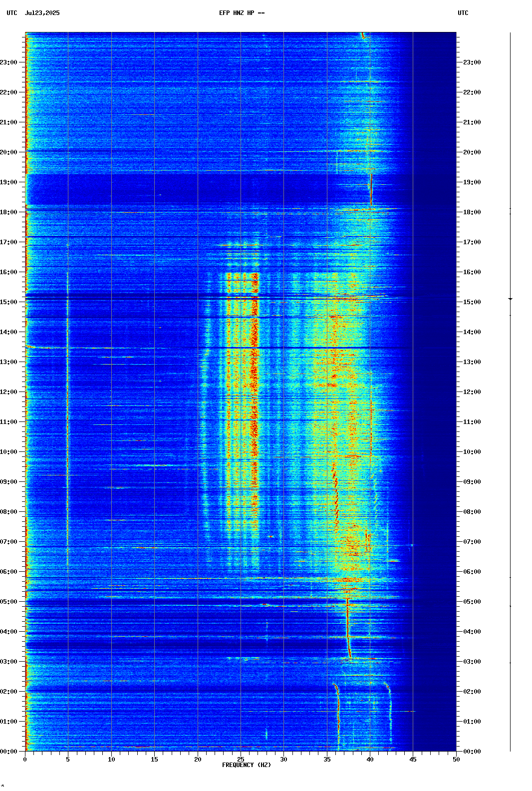Select 18:00 on the right time axis

click(472, 212)
